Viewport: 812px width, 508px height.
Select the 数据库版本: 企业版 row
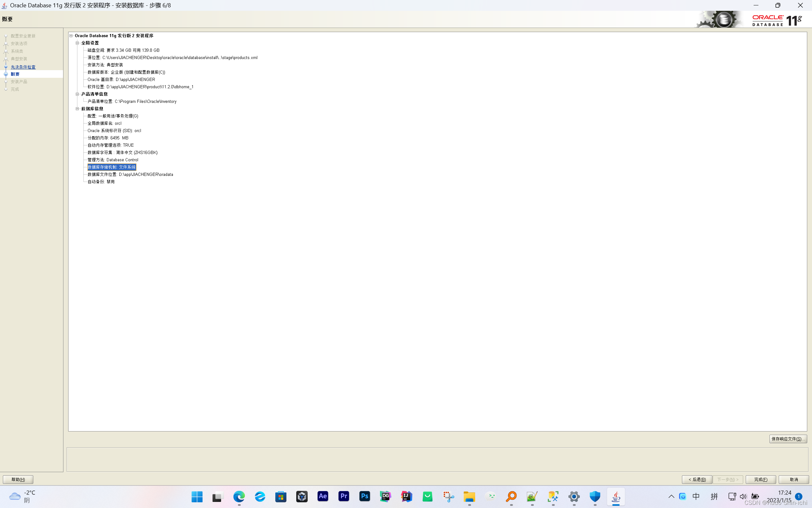click(x=127, y=72)
